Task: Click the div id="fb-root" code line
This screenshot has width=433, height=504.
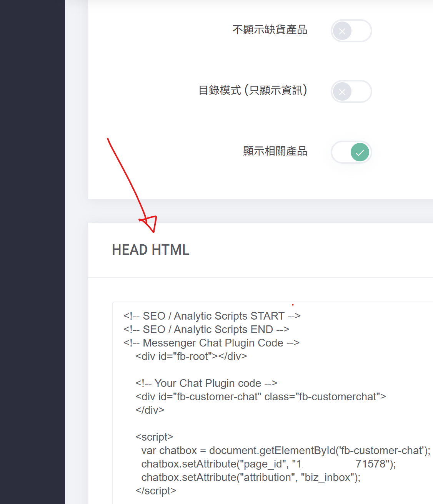Action: [x=191, y=356]
